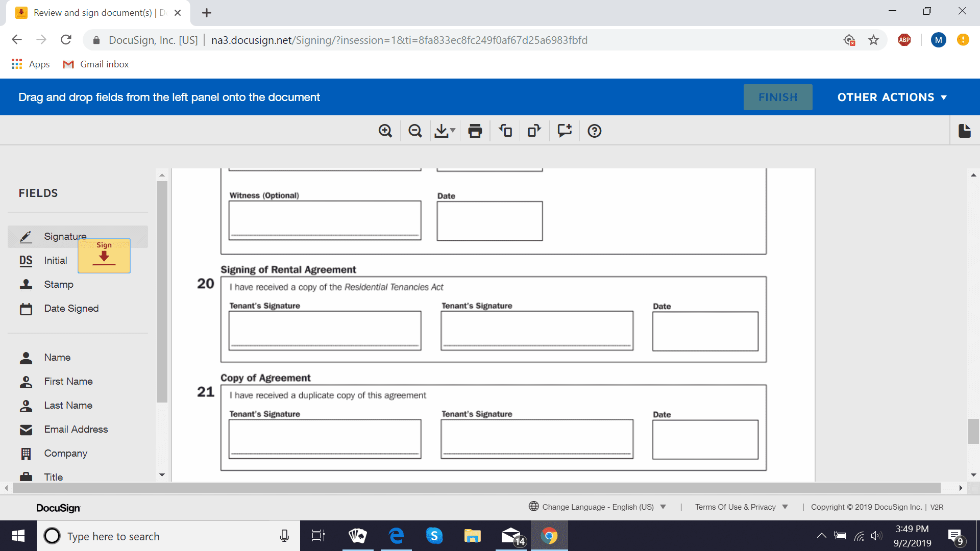Expand the Other Actions dropdown

point(892,97)
